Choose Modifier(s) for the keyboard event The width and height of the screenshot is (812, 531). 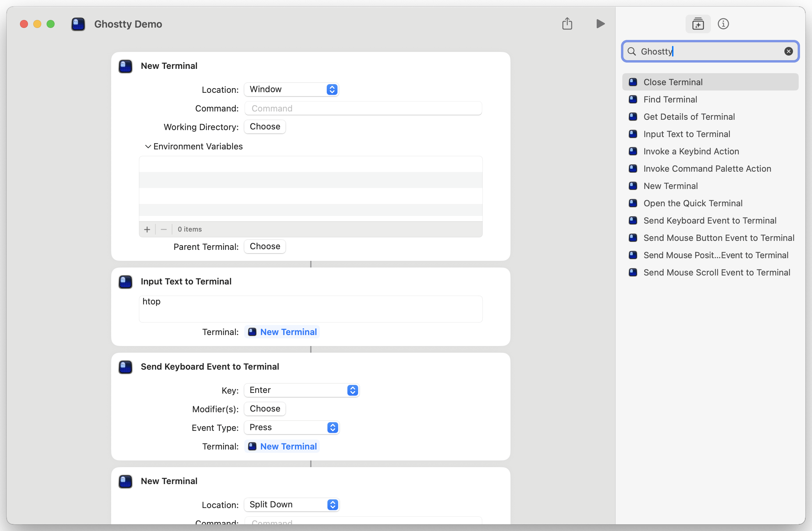(265, 409)
